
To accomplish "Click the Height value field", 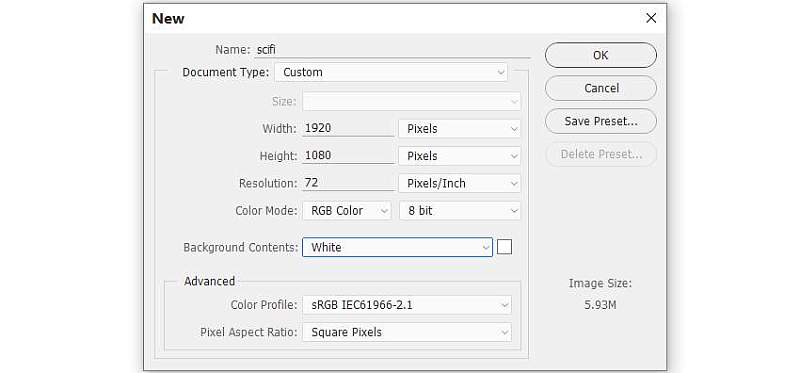I will pos(348,156).
